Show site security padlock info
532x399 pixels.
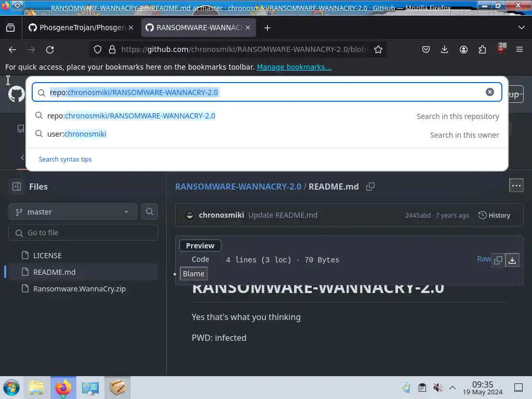click(x=112, y=49)
